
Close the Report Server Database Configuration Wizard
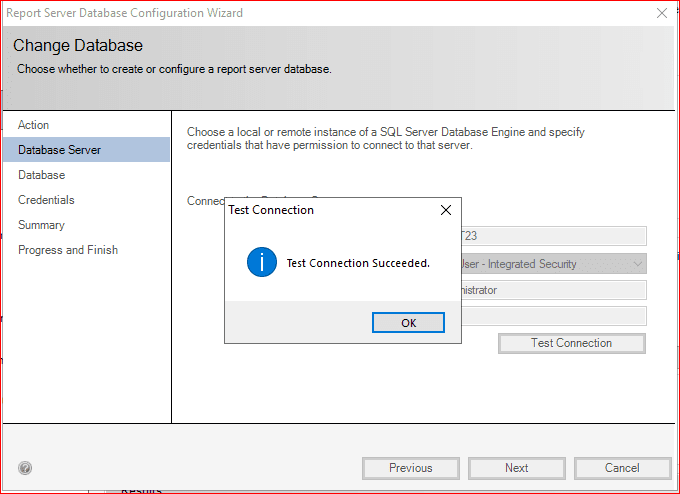(661, 13)
